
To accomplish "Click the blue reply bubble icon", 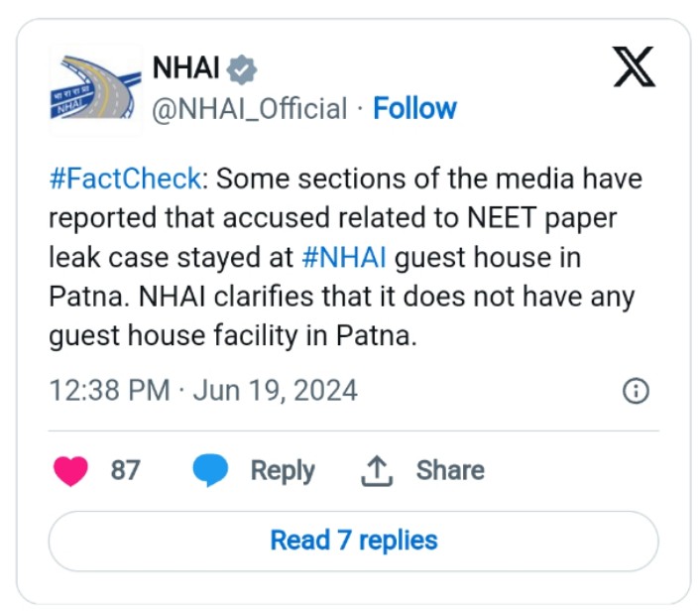I will 210,470.
